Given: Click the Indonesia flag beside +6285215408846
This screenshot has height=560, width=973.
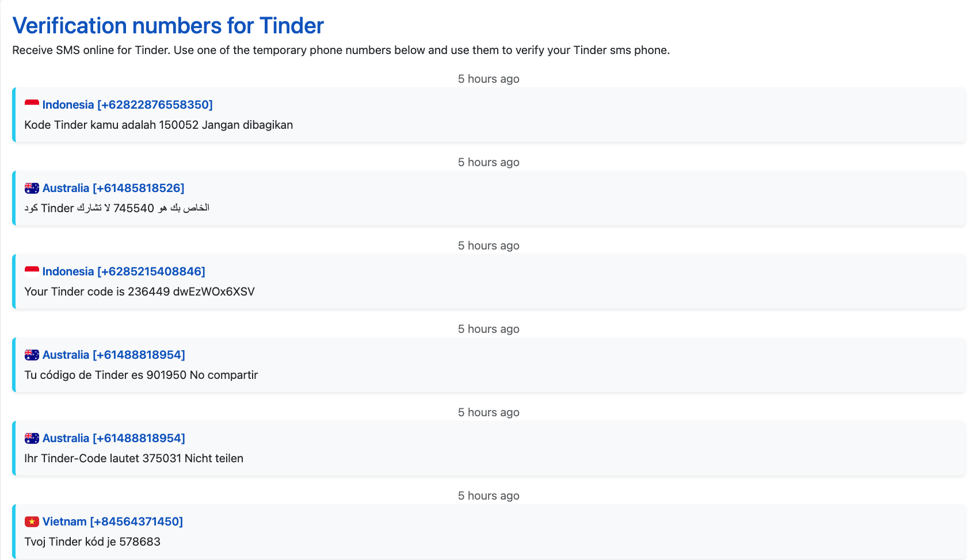Looking at the screenshot, I should coord(32,271).
